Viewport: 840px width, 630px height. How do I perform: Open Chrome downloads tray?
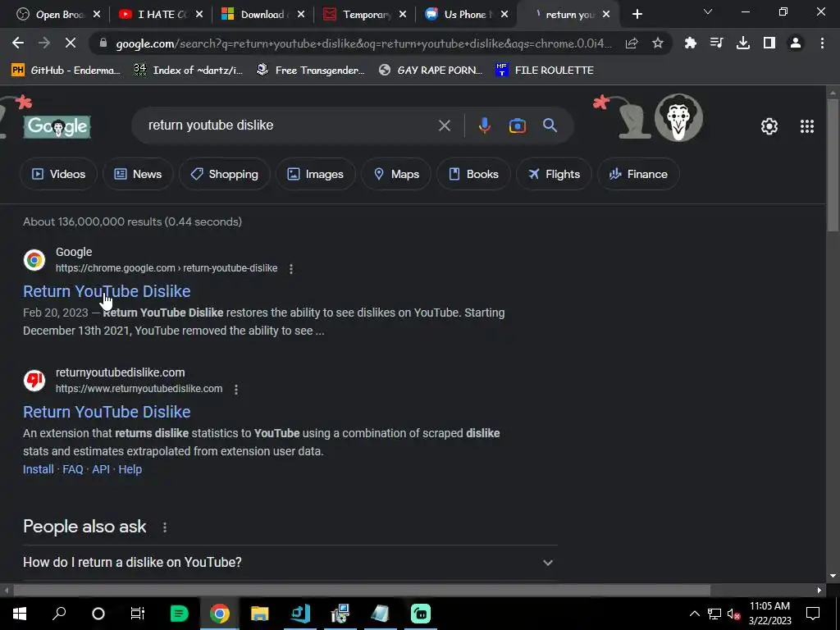743,43
